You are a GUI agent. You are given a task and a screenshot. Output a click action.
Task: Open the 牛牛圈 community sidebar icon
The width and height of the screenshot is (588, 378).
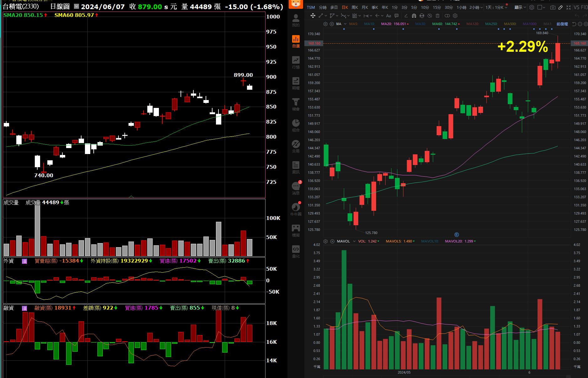[296, 209]
